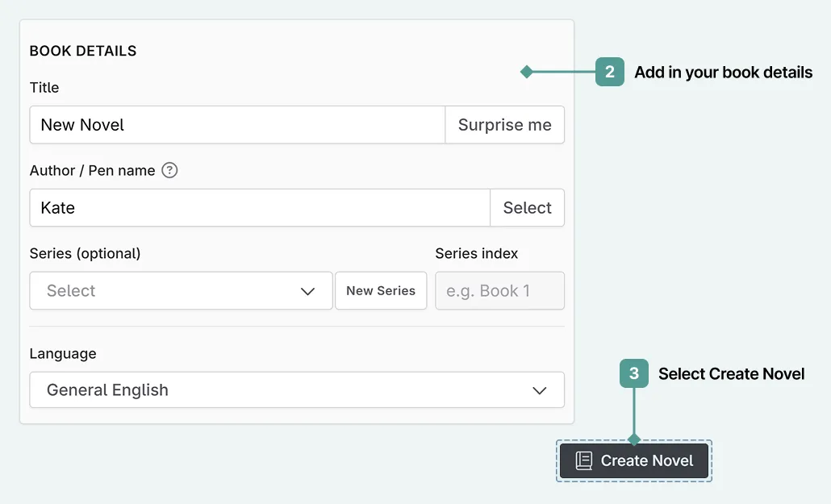Click the New Series button
Viewport: 831px width, 504px height.
[381, 290]
